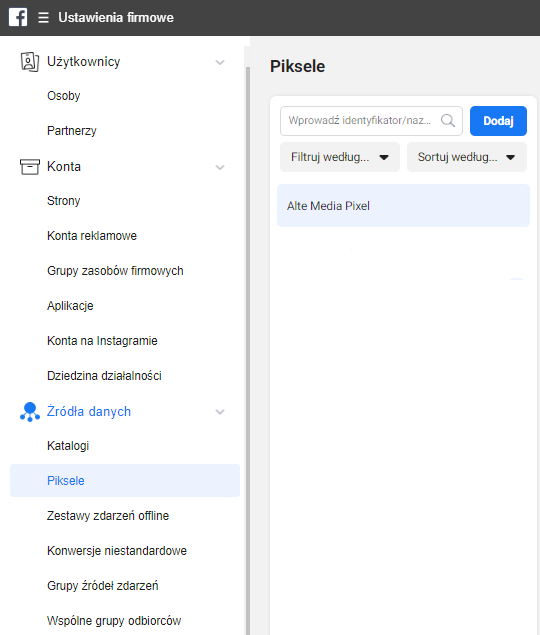Click the sidebar vertical scrollbar
The image size is (540, 635).
coord(248,348)
